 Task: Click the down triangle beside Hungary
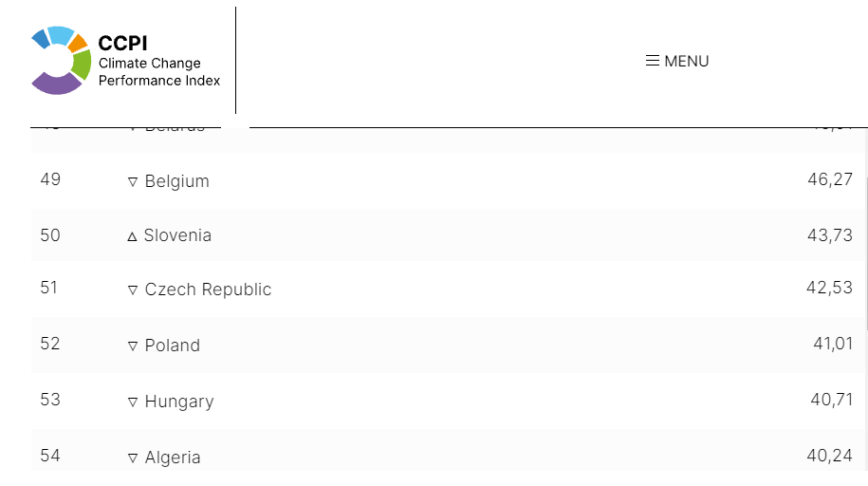pos(133,402)
